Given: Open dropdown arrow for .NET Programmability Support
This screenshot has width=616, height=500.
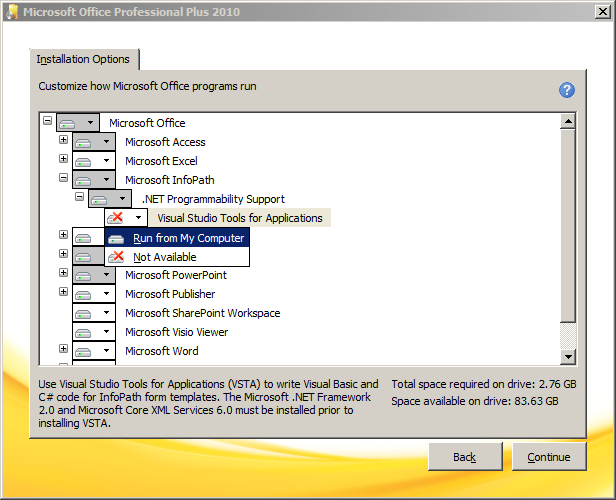Looking at the screenshot, I should pyautogui.click(x=123, y=198).
